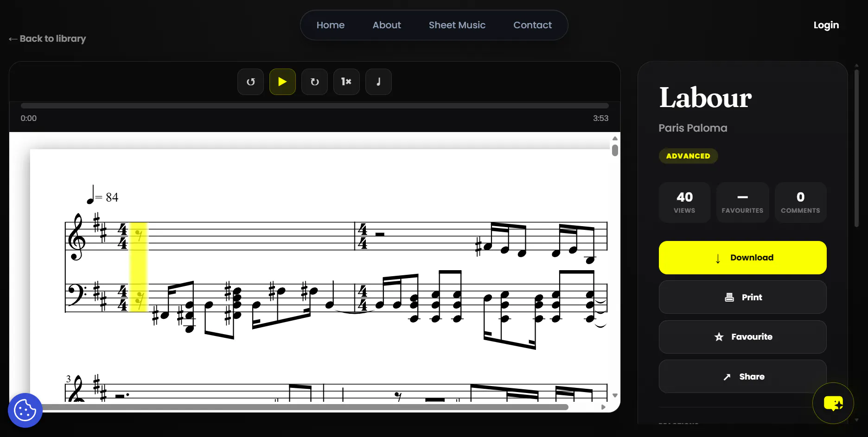Open the About page
The height and width of the screenshot is (437, 868).
387,25
